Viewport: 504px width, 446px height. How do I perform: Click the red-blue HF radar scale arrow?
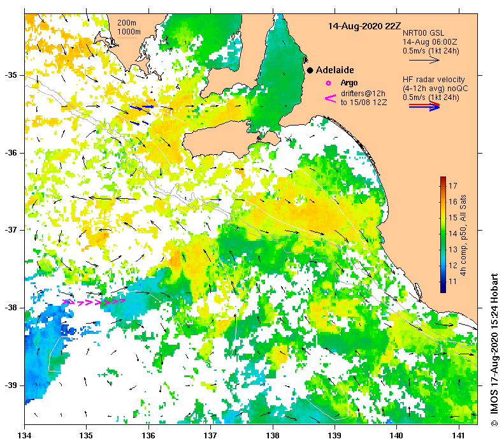[x=424, y=106]
